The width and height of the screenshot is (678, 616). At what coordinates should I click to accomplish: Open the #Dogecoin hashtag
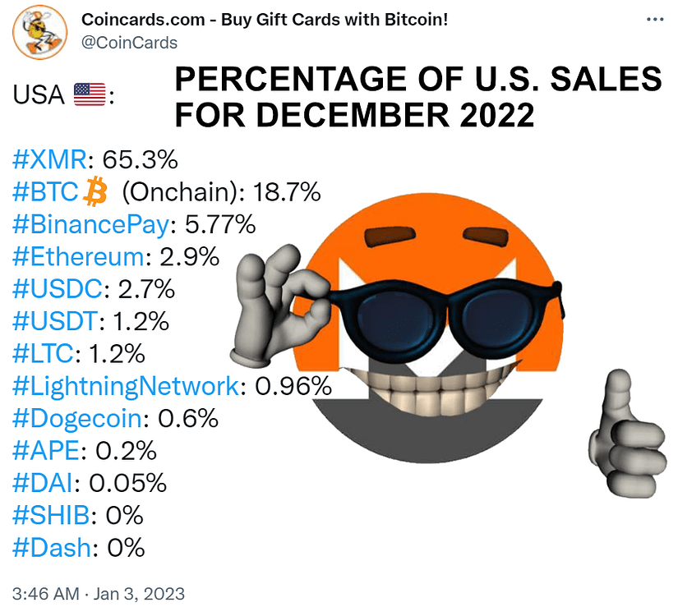77,418
